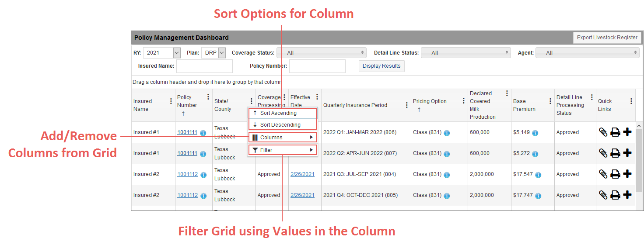Screen dimensions: 644x245
Task: Click info icon beside Class (831) in first row
Action: pyautogui.click(x=447, y=133)
